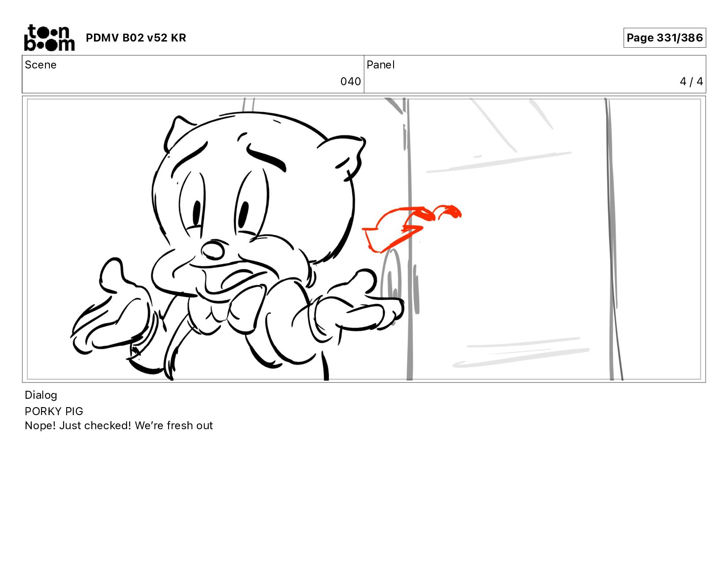Select the title text 'PDMV B02 v52 KR'
Image resolution: width=728 pixels, height=563 pixels.
pyautogui.click(x=136, y=38)
